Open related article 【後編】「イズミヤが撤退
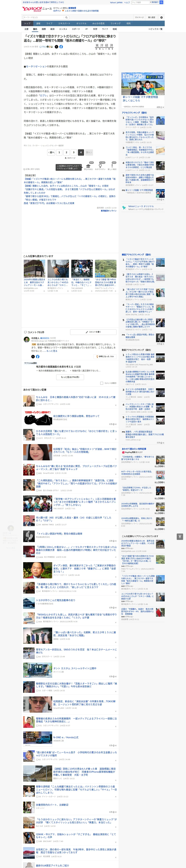Viewport: 186px width, 868px height. (70, 181)
